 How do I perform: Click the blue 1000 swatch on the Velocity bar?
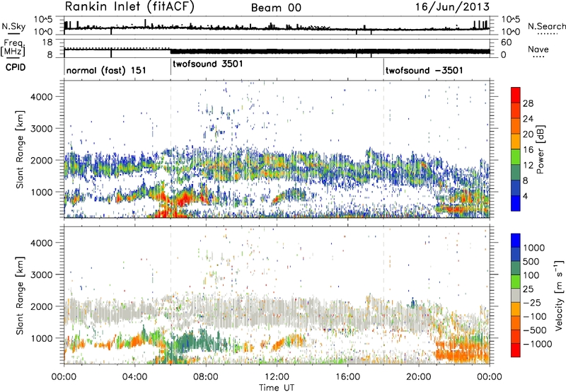pyautogui.click(x=516, y=240)
